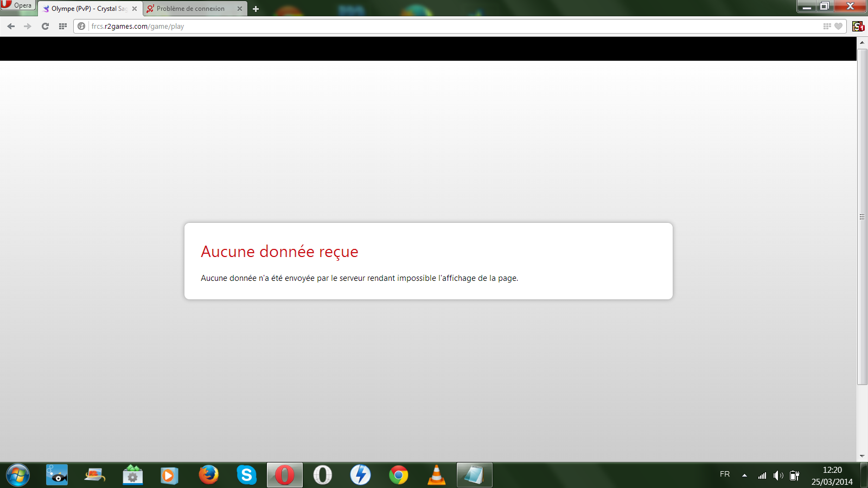Image resolution: width=868 pixels, height=488 pixels.
Task: Click the extension icon with red badge
Action: coord(858,26)
